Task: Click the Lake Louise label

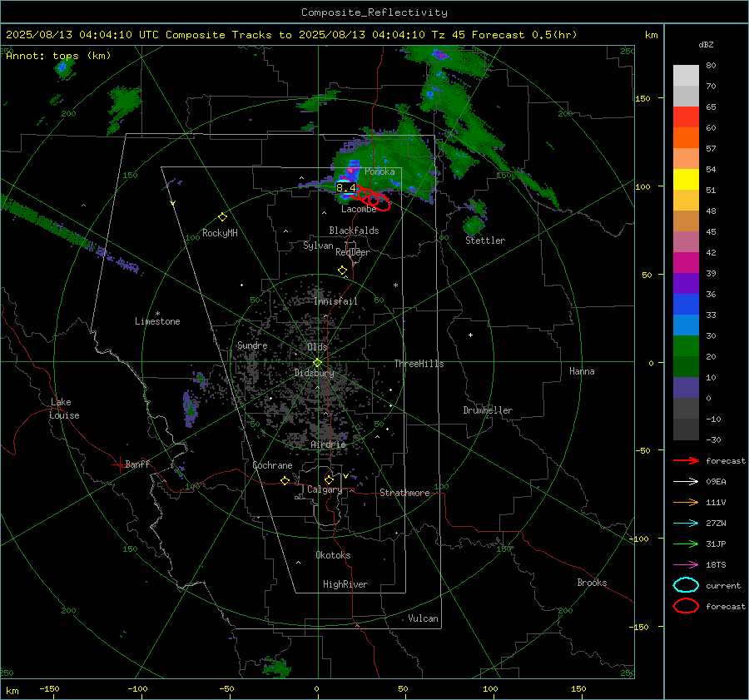Action: click(x=64, y=409)
